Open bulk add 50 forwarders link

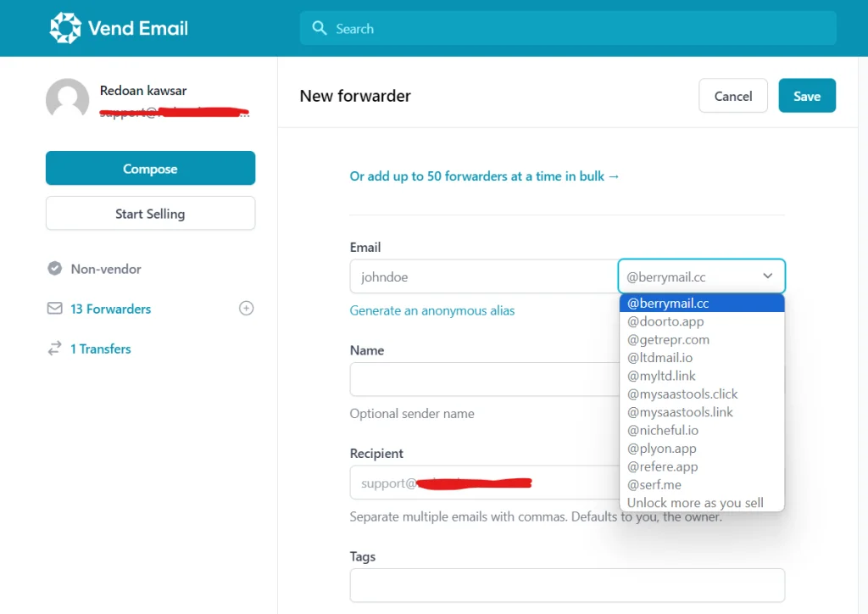484,176
